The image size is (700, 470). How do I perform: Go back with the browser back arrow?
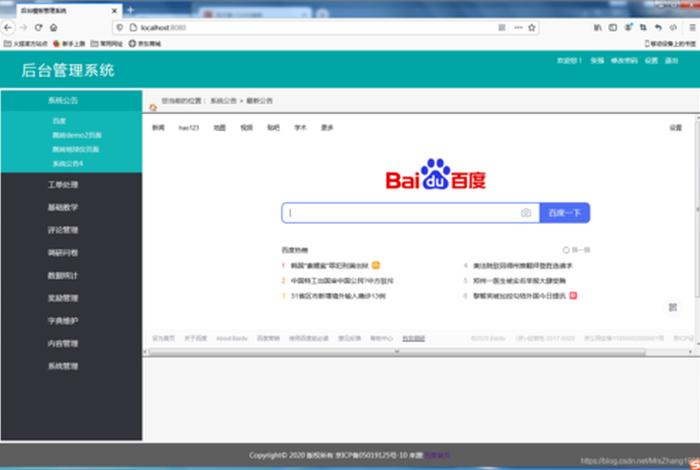point(8,28)
